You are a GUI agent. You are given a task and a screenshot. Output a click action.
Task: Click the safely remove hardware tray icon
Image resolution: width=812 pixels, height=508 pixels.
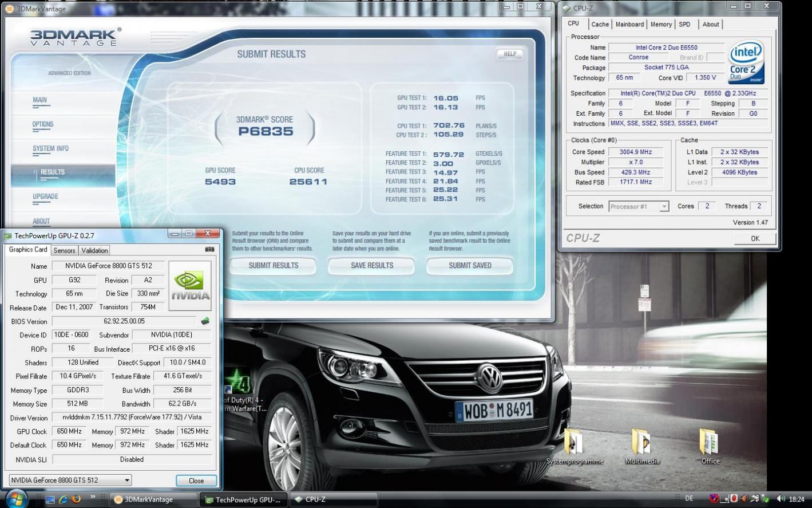pos(765,499)
